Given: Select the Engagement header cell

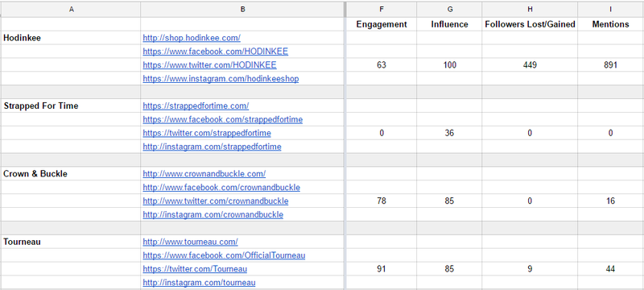Looking at the screenshot, I should tap(382, 24).
